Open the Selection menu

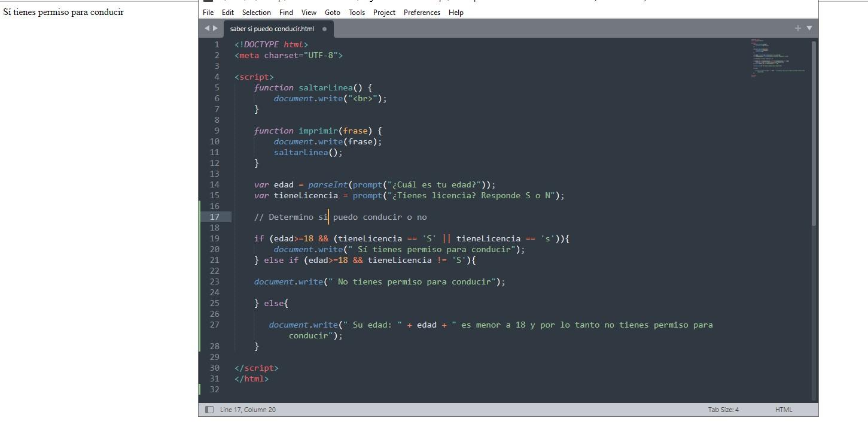tap(256, 12)
